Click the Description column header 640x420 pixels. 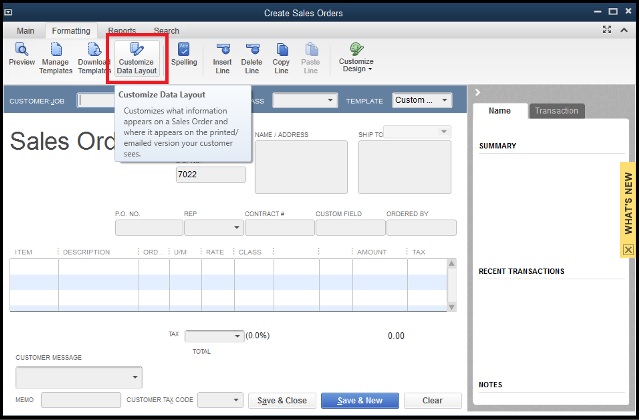pyautogui.click(x=86, y=252)
